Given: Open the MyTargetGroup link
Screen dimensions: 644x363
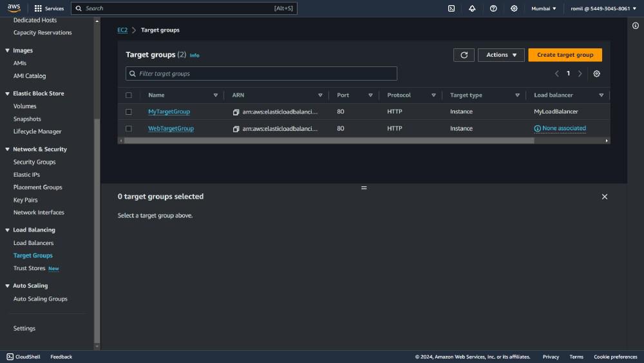Looking at the screenshot, I should point(169,112).
